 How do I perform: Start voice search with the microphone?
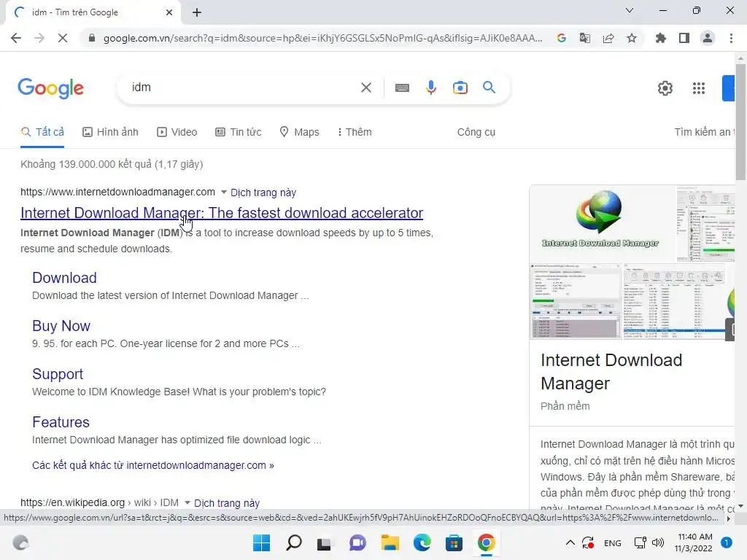click(x=431, y=87)
